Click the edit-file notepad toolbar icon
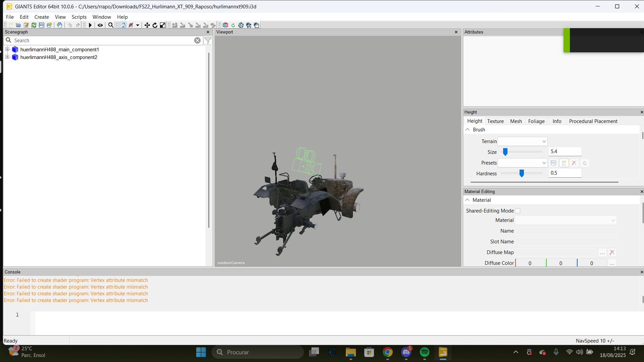Screen dimensions: 644x362 click(26, 25)
